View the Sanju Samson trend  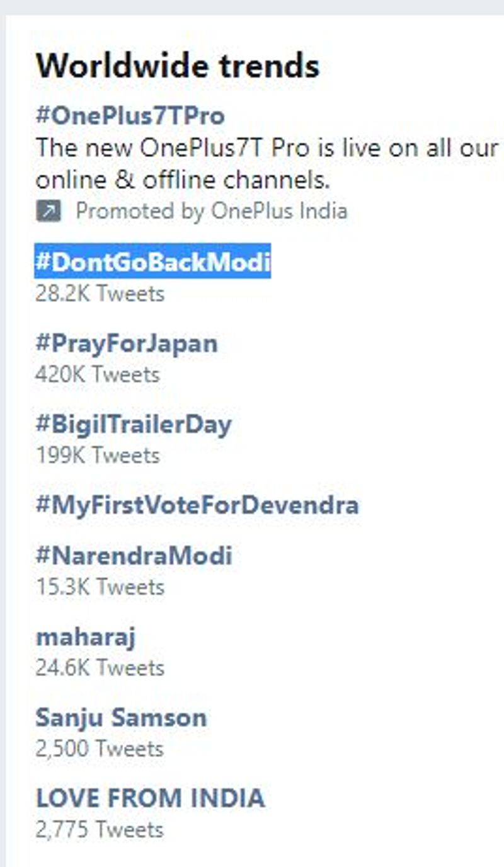pyautogui.click(x=121, y=717)
